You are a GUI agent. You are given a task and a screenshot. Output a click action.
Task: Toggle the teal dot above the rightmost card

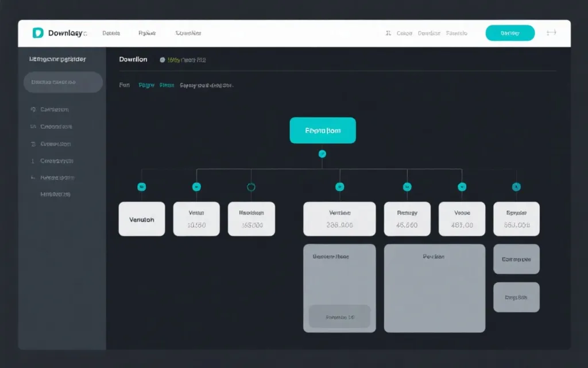coord(516,187)
